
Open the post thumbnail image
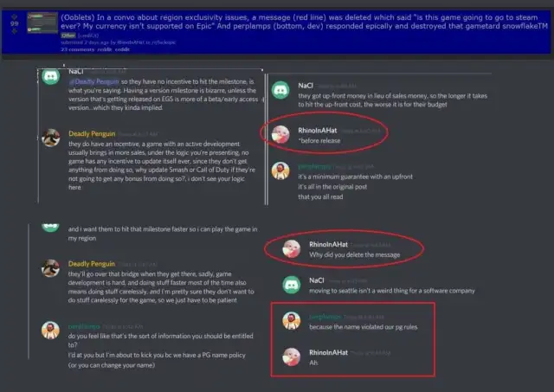tap(42, 23)
